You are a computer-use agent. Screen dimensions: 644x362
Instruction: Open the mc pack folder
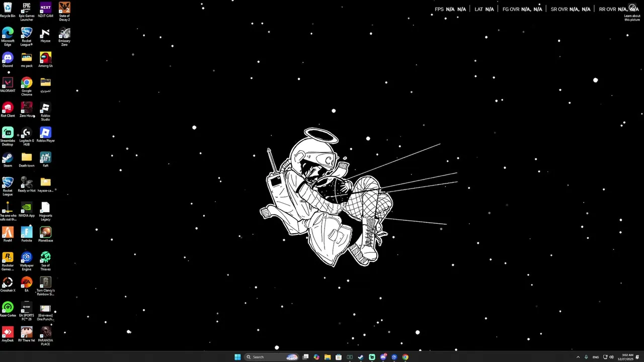point(27,60)
